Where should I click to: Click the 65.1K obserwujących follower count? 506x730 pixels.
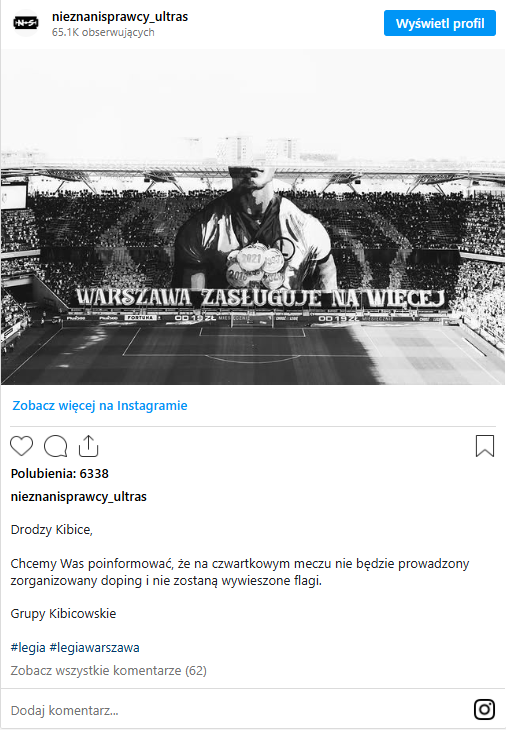pos(103,32)
